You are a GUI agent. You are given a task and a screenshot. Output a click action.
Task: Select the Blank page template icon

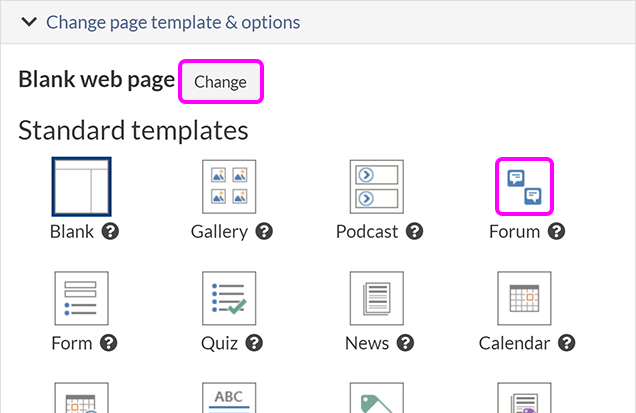(x=82, y=187)
